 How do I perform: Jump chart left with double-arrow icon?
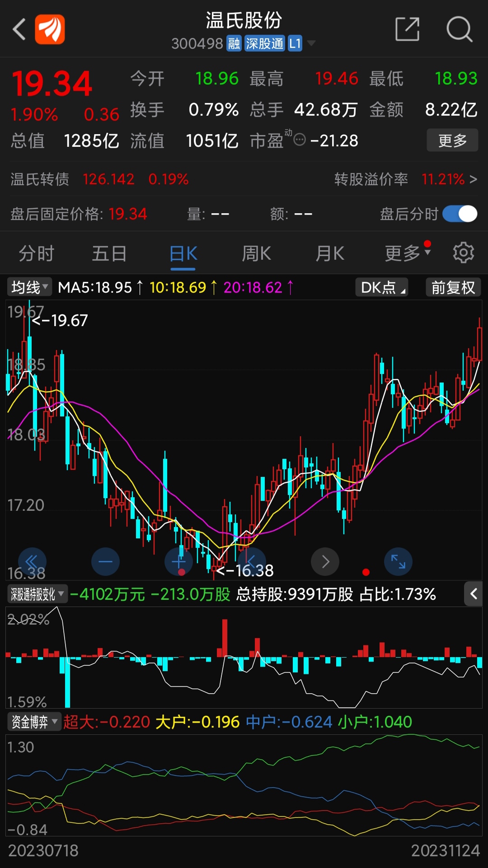click(x=32, y=562)
